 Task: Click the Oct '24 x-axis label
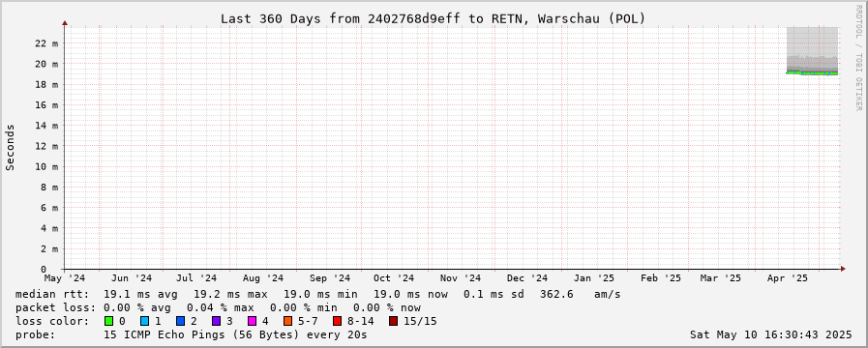(394, 278)
